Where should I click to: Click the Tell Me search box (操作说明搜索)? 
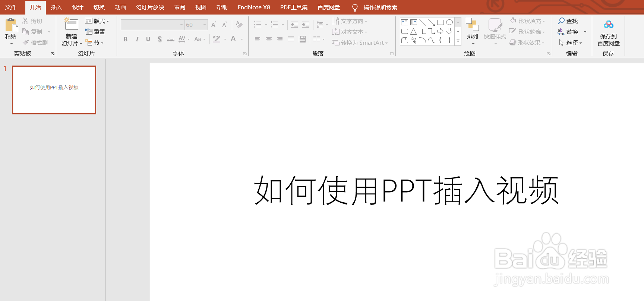pyautogui.click(x=380, y=7)
